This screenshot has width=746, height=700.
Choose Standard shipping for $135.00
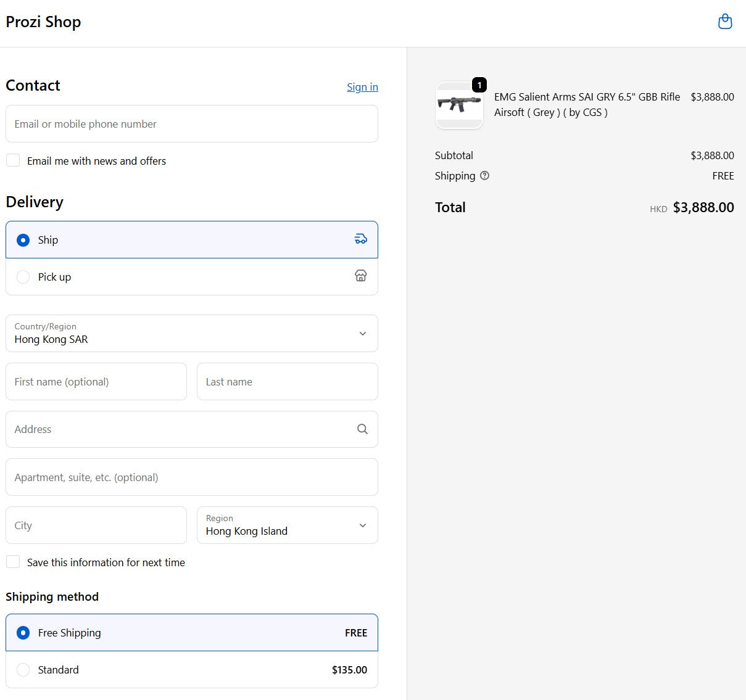[23, 670]
